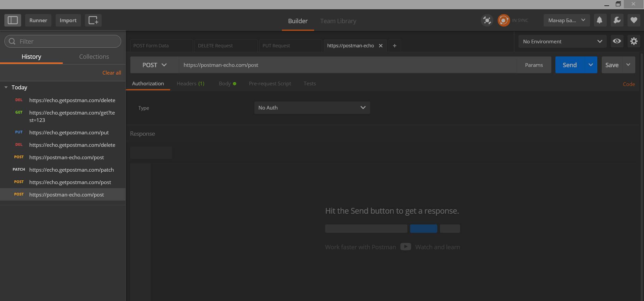The height and width of the screenshot is (301, 644).
Task: Open the Tests tab
Action: [309, 83]
